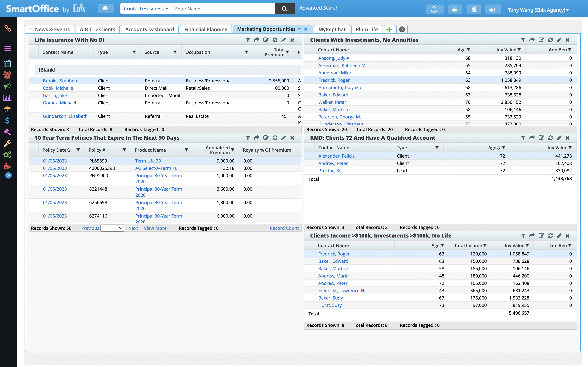Open the Marketing Opportunities tab dropdown arrow
This screenshot has height=367, width=588.
[299, 29]
